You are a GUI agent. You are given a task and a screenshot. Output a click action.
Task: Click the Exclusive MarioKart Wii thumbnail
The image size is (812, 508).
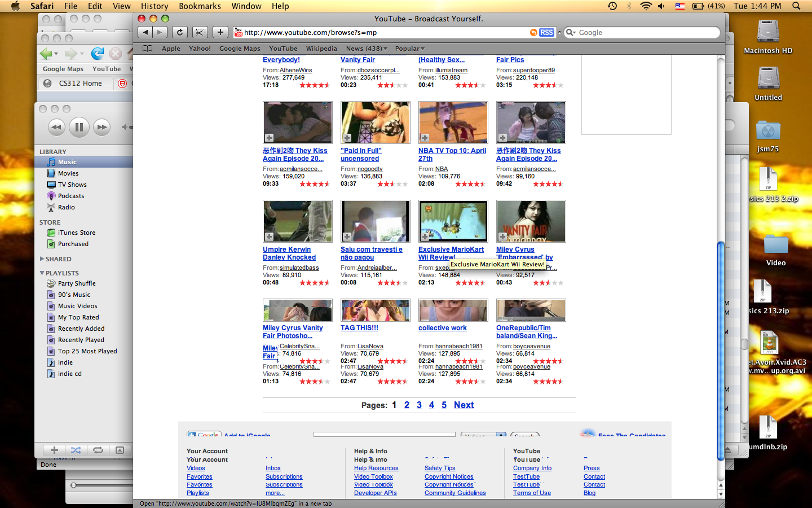click(453, 221)
